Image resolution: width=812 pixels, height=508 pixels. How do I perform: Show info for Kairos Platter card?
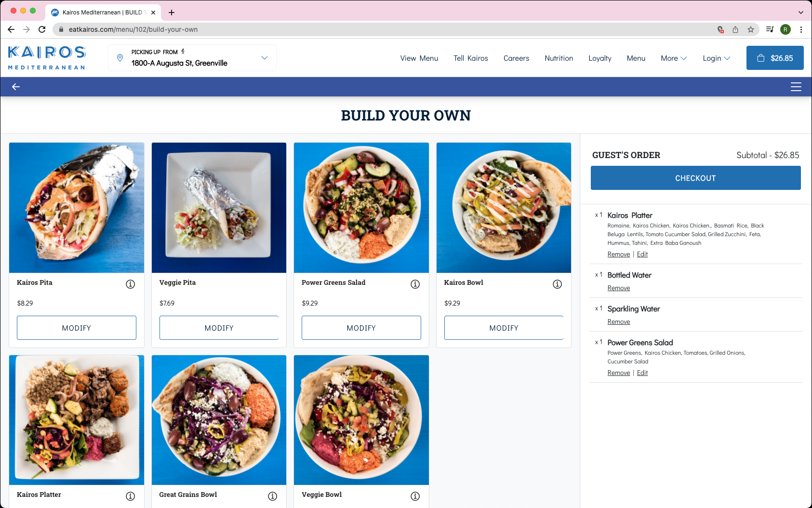(x=130, y=496)
